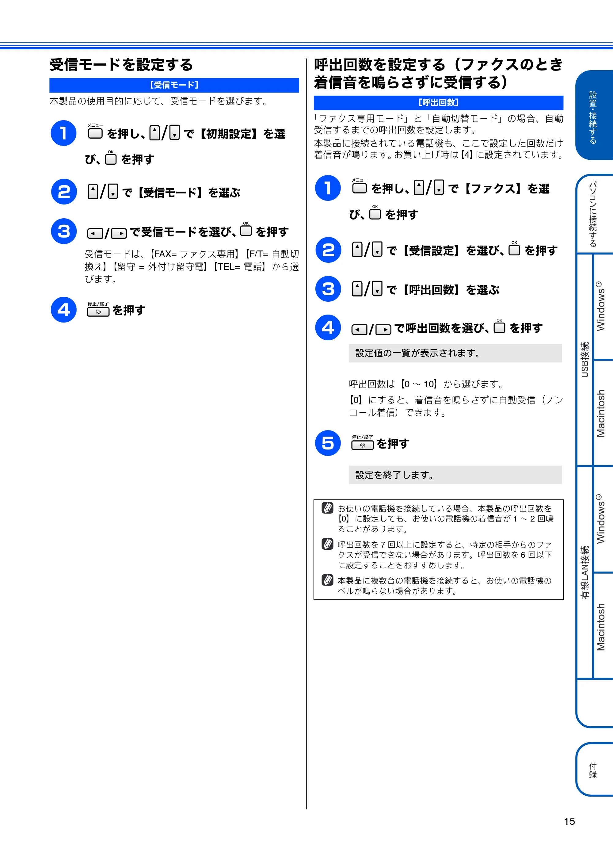This screenshot has height=868, width=613.
Task: Click the note icon beside お使いの電話機を接続している場合
Action: pyautogui.click(x=327, y=507)
